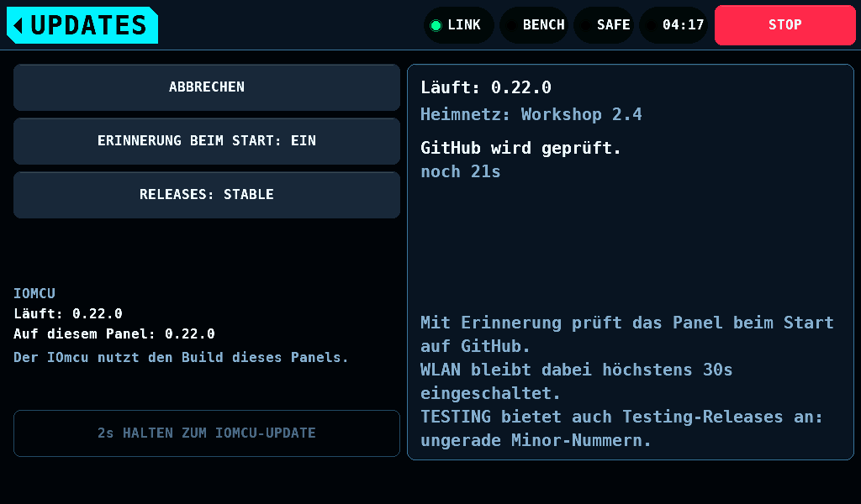
Task: Cancel the check with ABBRECHEN
Action: 207,87
